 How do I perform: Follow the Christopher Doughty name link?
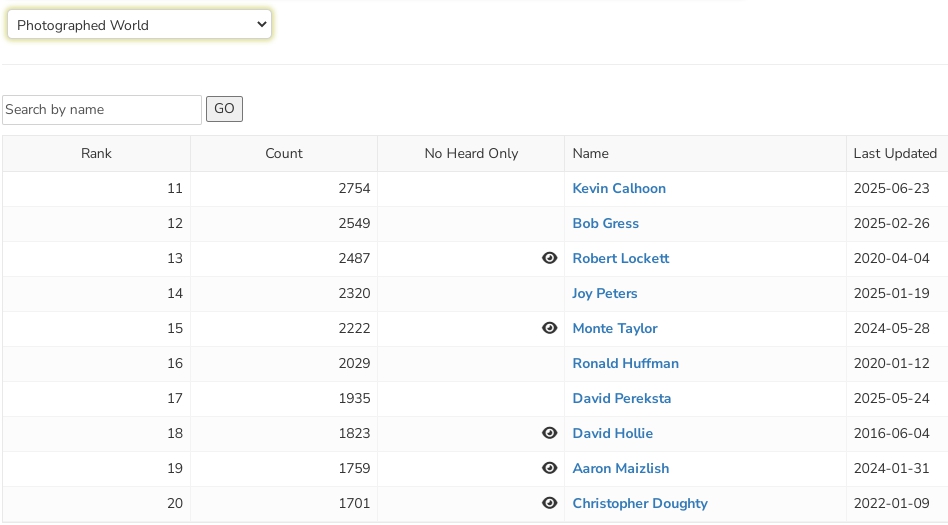639,504
